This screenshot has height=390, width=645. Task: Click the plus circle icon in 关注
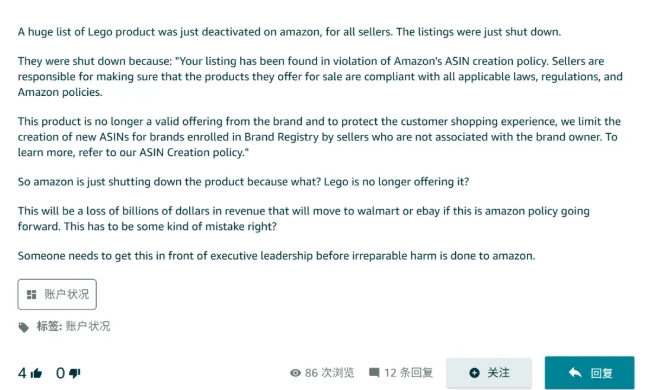(x=474, y=373)
